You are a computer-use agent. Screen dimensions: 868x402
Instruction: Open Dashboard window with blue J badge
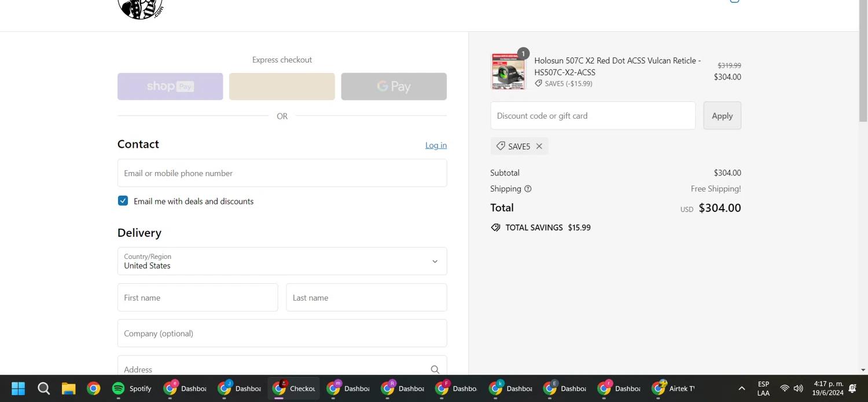point(240,388)
